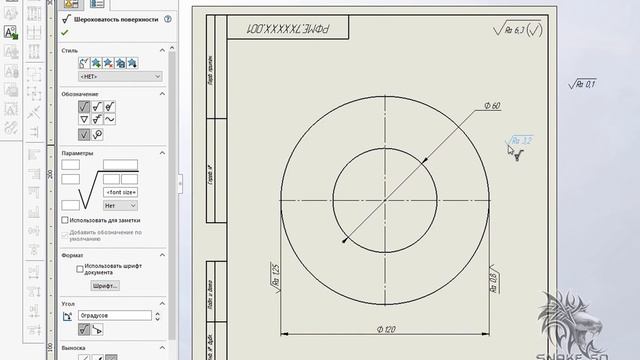Viewport: 640px width, 360px height.
Task: Toggle Добавить обозначение по умолчанию checkbox
Action: pos(64,235)
